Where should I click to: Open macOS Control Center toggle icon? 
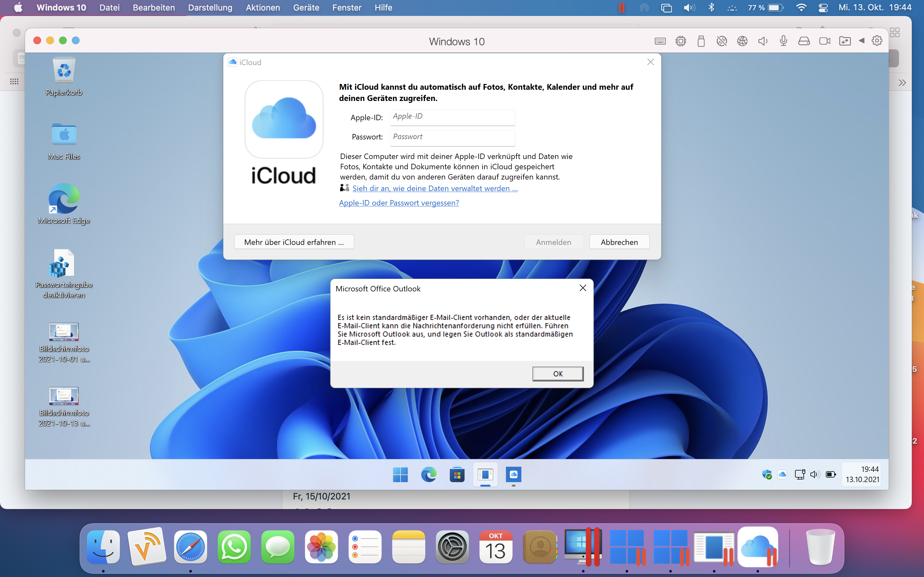[823, 8]
